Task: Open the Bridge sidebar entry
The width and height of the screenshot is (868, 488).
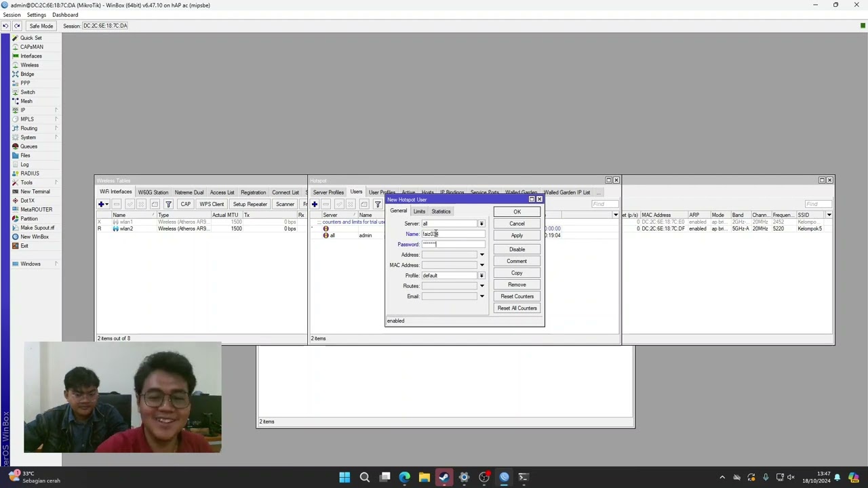Action: 27,74
